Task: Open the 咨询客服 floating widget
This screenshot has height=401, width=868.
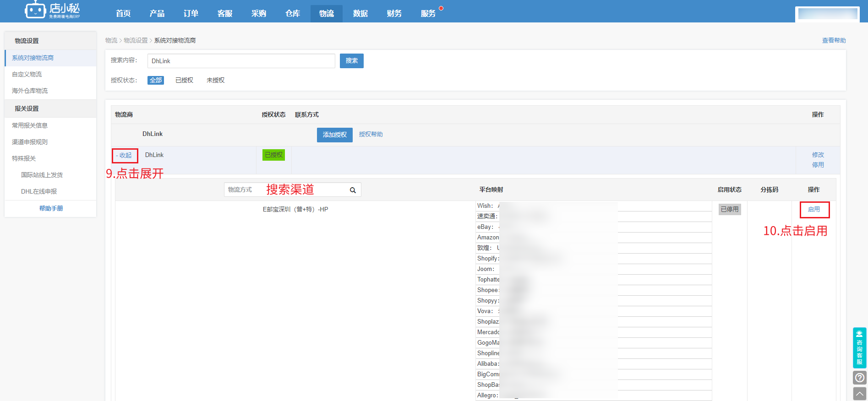Action: (859, 348)
